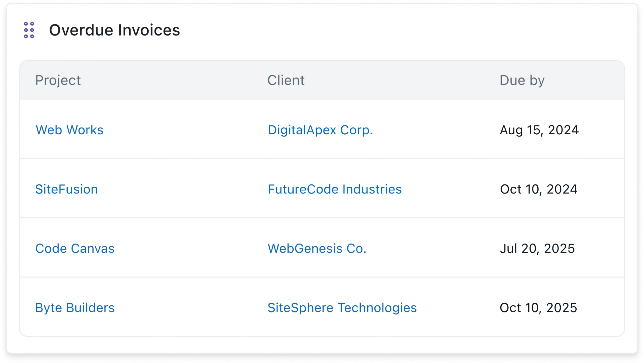Click the Jul 20, 2025 due date
Image resolution: width=644 pixels, height=363 pixels.
click(537, 249)
